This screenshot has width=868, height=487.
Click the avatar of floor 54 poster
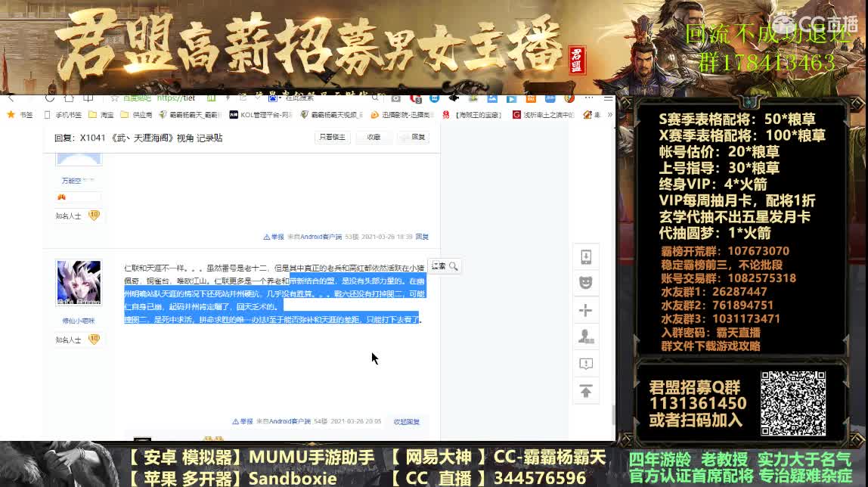(79, 282)
